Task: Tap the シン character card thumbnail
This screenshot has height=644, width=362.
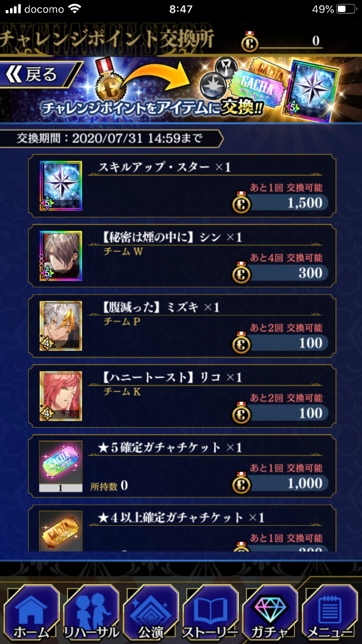Action: [x=61, y=256]
